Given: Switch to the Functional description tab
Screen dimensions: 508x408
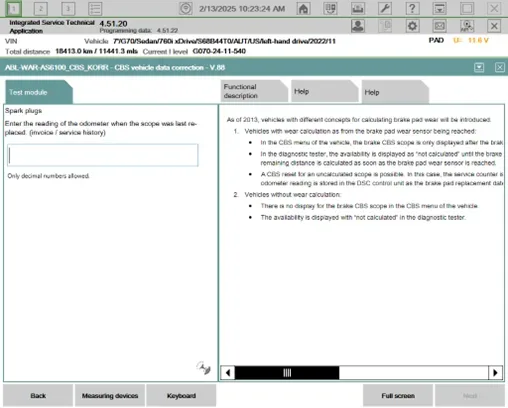Looking at the screenshot, I should click(254, 91).
